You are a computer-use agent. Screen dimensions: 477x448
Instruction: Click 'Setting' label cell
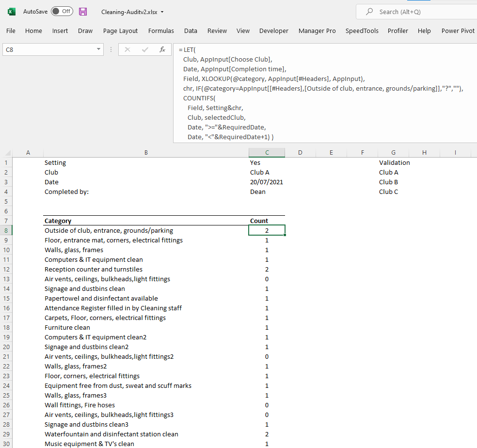146,162
